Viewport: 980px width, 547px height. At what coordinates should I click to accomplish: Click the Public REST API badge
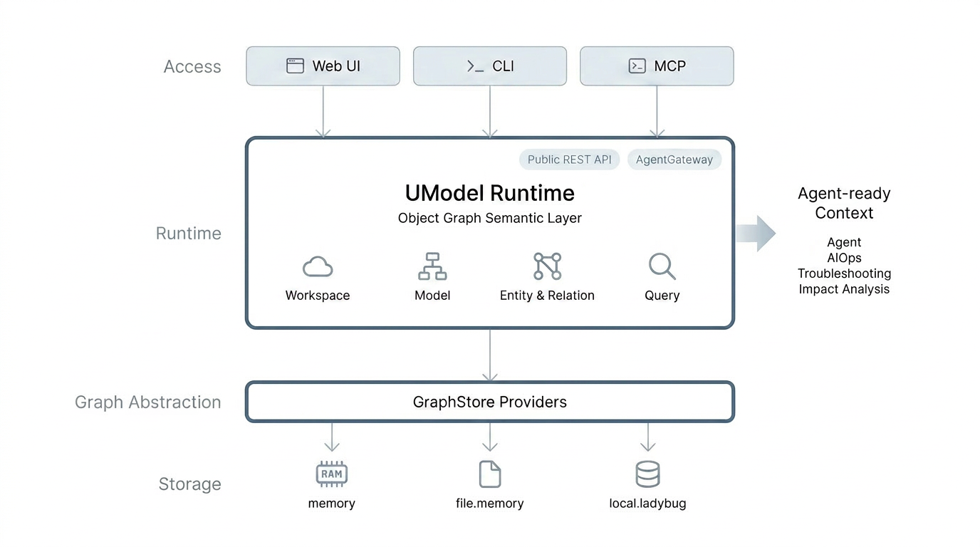(x=570, y=160)
